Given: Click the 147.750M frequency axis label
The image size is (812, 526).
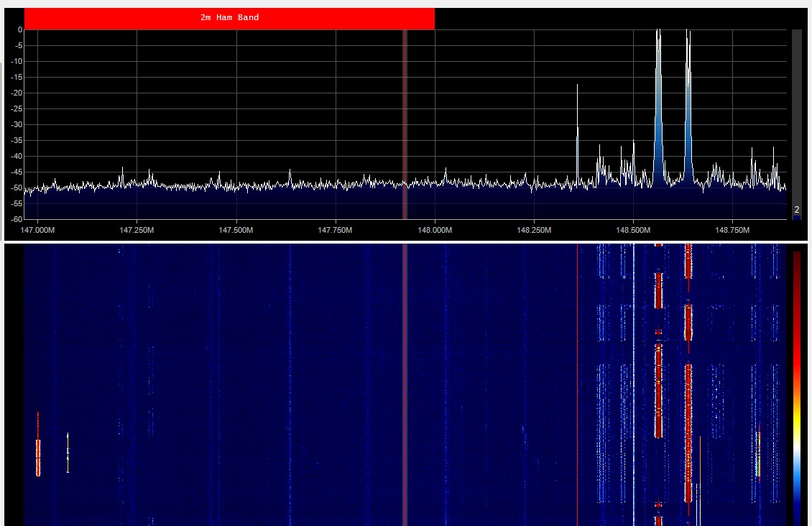Looking at the screenshot, I should [x=335, y=231].
